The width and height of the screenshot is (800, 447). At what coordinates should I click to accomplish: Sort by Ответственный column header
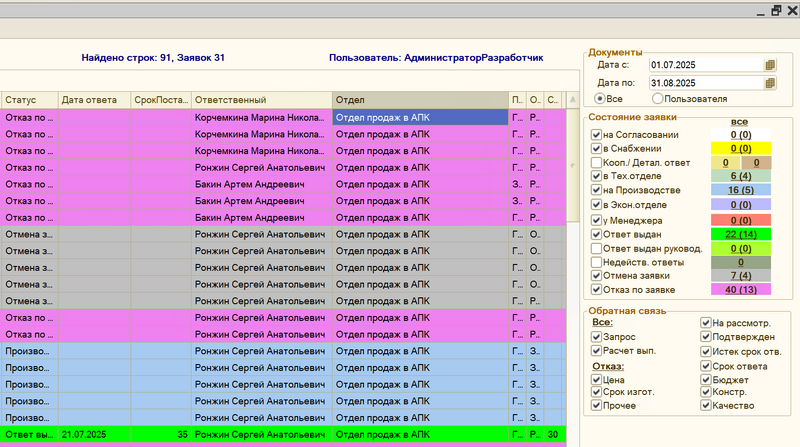262,100
